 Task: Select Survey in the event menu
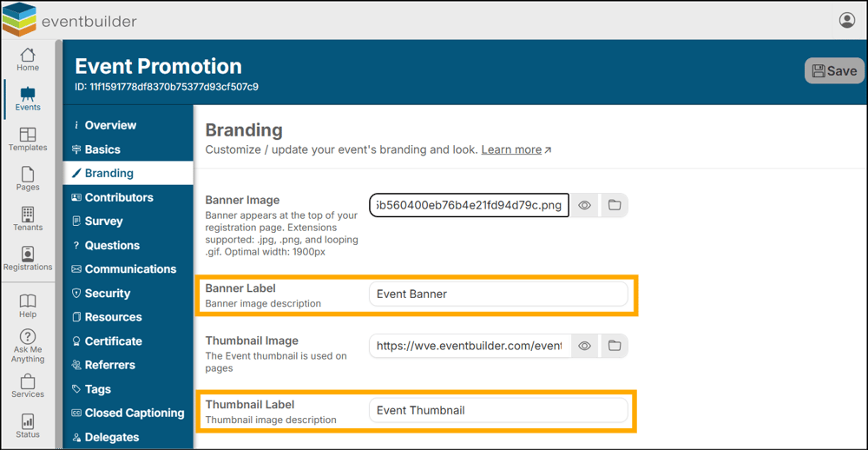(x=128, y=222)
